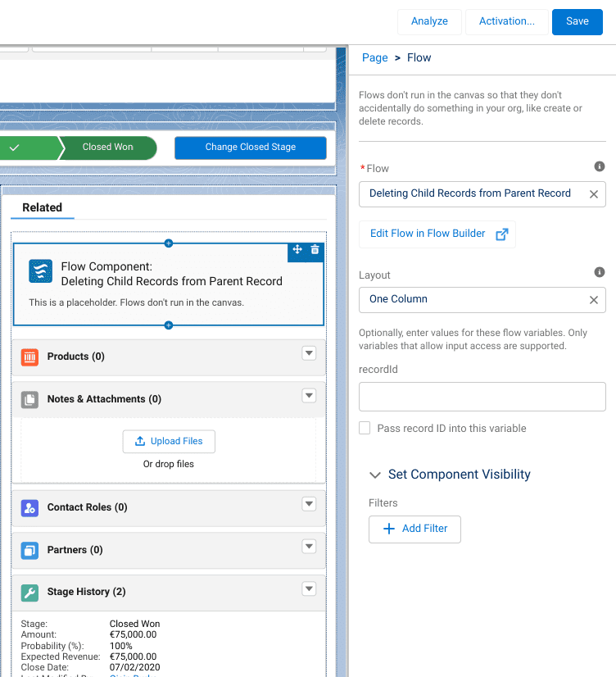Select the Related tab
This screenshot has width=616, height=677.
click(43, 207)
